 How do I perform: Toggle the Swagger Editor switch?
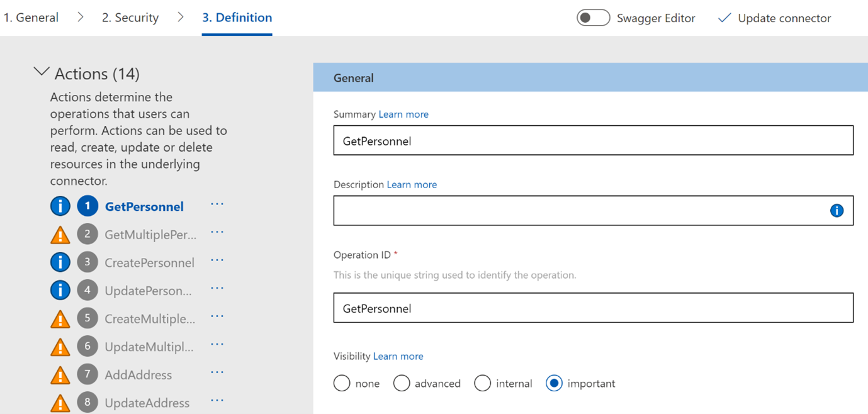point(593,18)
